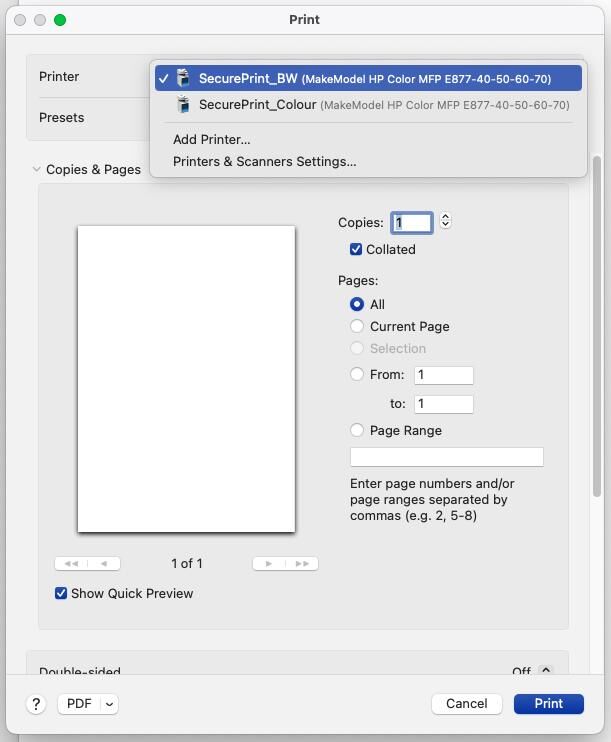611x742 pixels.
Task: Uncheck the Collated checkbox
Action: pos(356,249)
